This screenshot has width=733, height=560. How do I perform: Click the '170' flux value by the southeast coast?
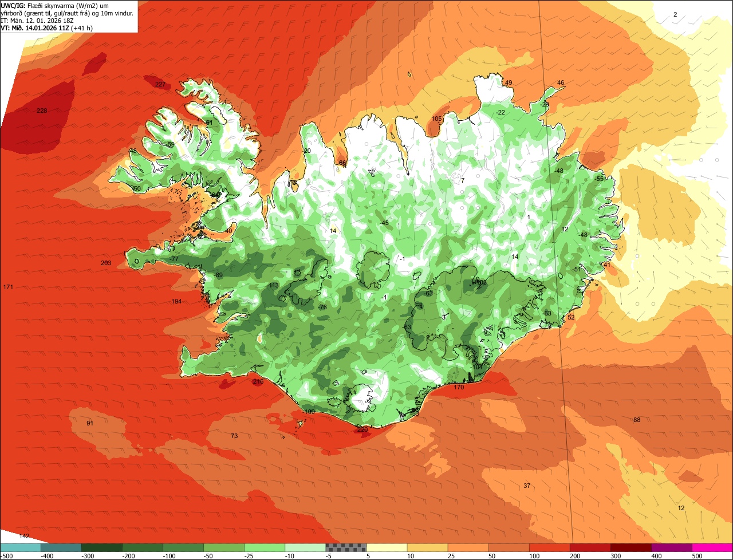(x=459, y=387)
